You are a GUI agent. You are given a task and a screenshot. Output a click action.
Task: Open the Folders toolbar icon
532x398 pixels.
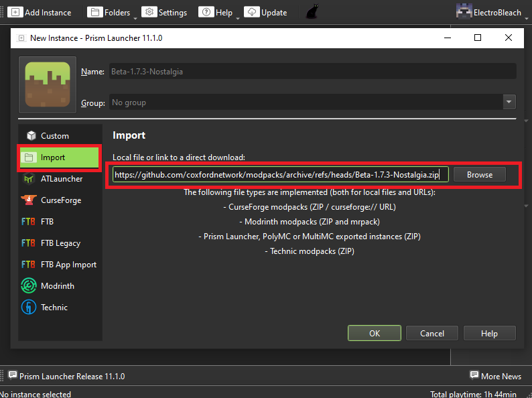coord(94,12)
